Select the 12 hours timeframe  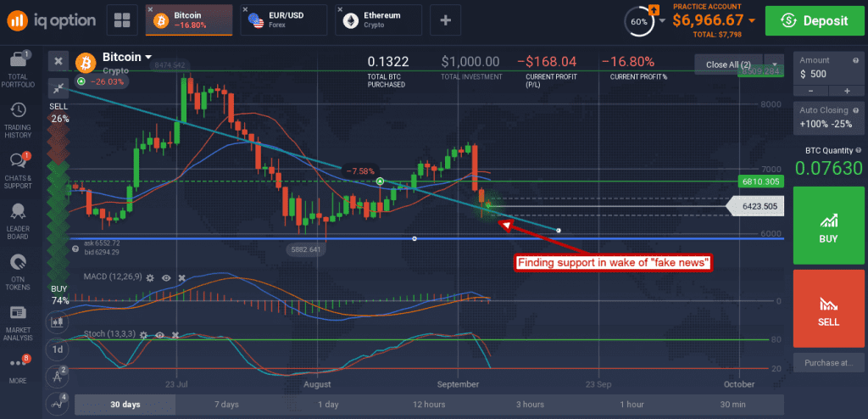(x=429, y=405)
